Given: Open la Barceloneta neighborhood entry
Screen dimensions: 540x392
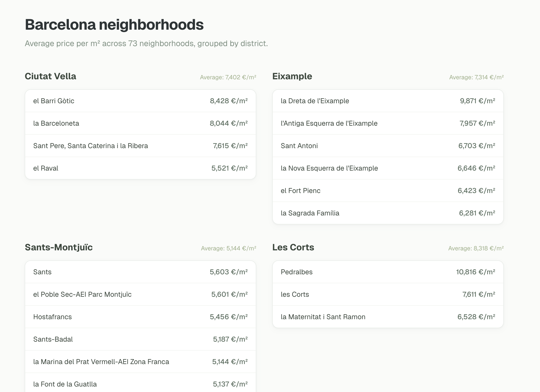Looking at the screenshot, I should click(140, 123).
